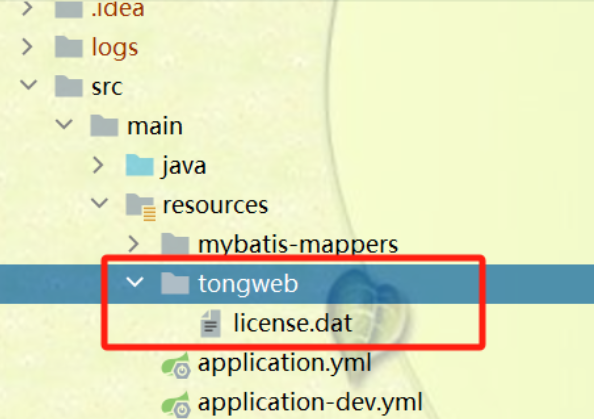Select the application-dev.yml file name
The image size is (596, 419).
tap(310, 402)
